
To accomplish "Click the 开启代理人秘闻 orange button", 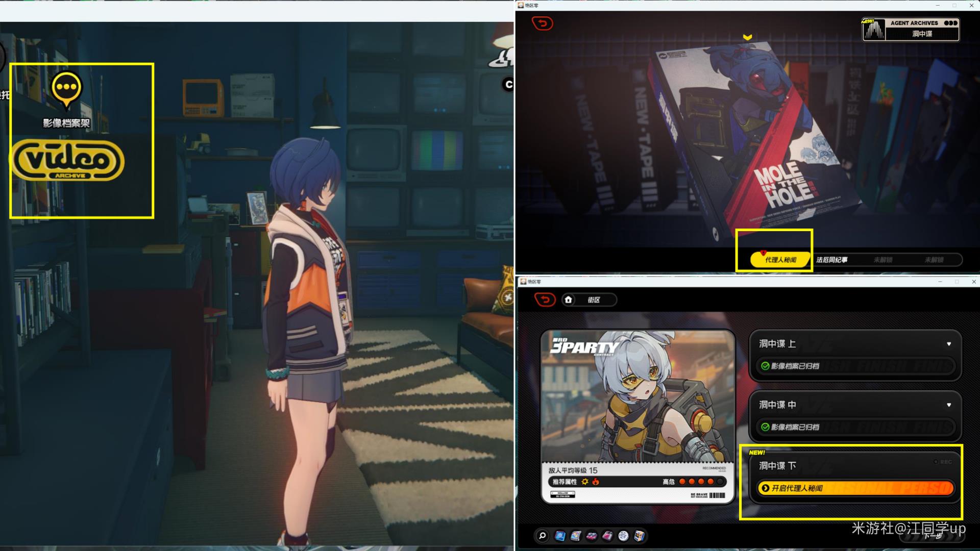I will 855,488.
